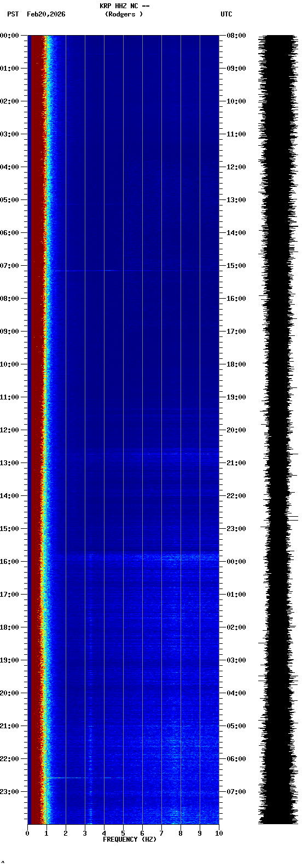Click the 'FREQUENCY (HZ)' axis label

click(130, 840)
